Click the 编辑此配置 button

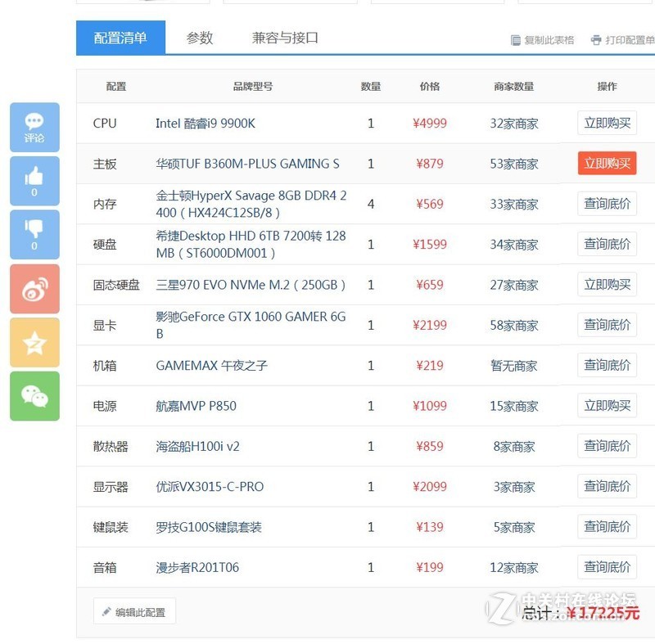(134, 612)
